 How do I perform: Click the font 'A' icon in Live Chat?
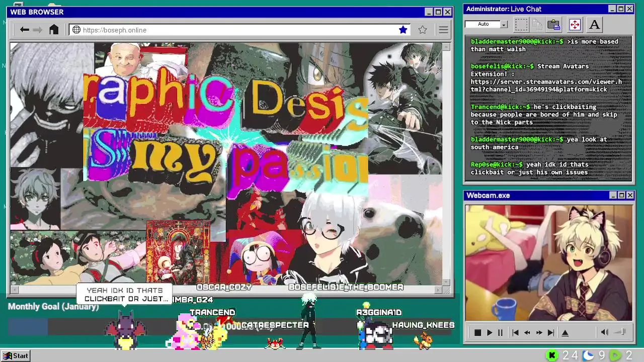pos(594,24)
